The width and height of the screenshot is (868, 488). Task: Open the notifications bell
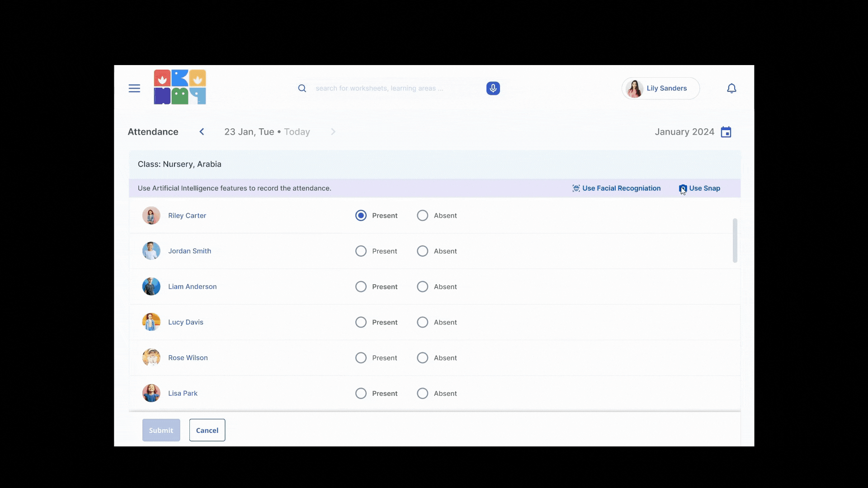tap(731, 89)
